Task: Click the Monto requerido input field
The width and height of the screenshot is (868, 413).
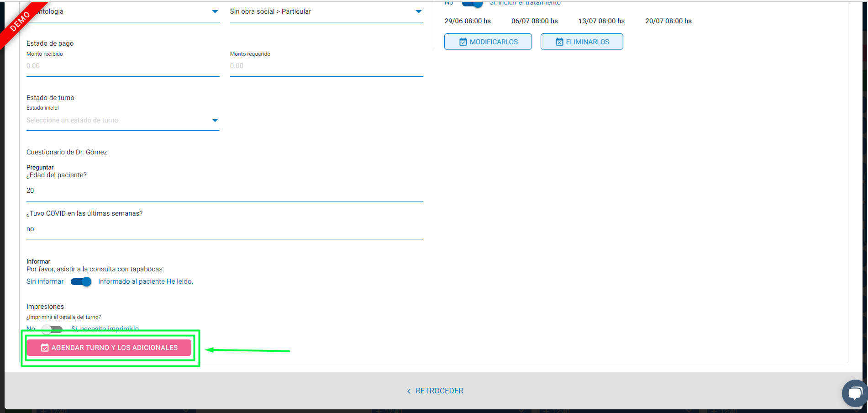Action: [x=326, y=66]
